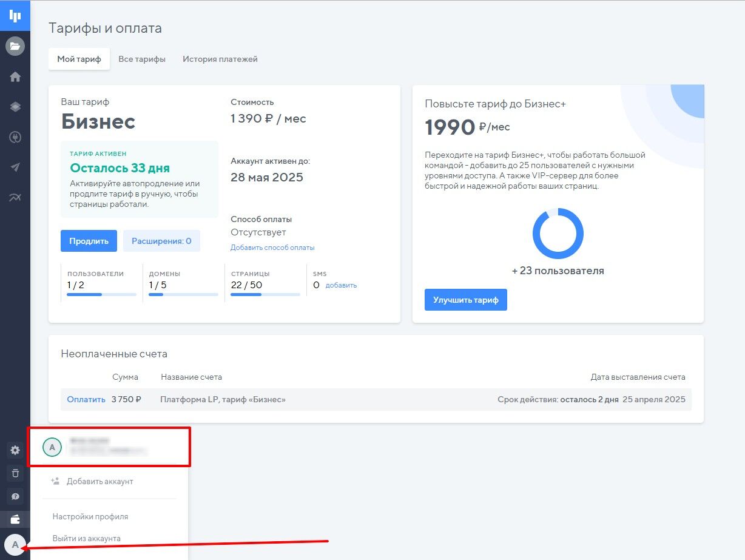This screenshot has width=745, height=560.
Task: Click the paper plane icon in the sidebar
Action: pyautogui.click(x=15, y=167)
